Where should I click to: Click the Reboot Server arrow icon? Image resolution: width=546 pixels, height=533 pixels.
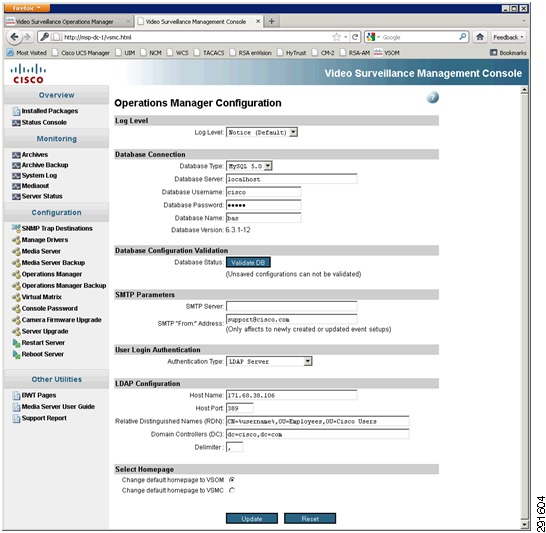pyautogui.click(x=16, y=355)
